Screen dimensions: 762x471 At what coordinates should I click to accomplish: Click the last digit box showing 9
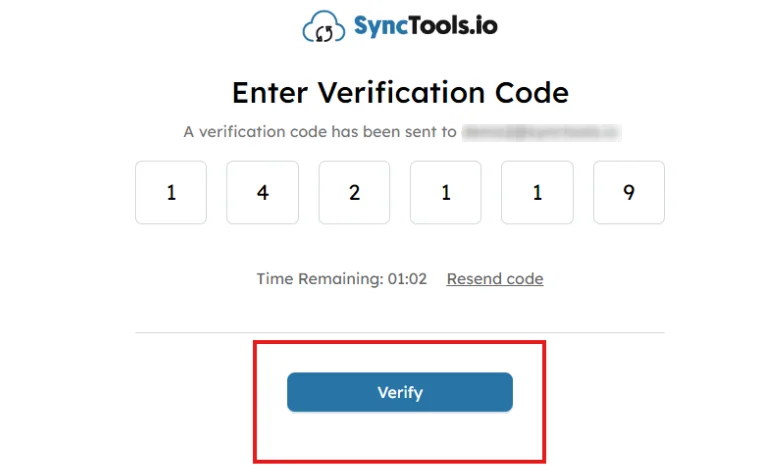tap(629, 192)
